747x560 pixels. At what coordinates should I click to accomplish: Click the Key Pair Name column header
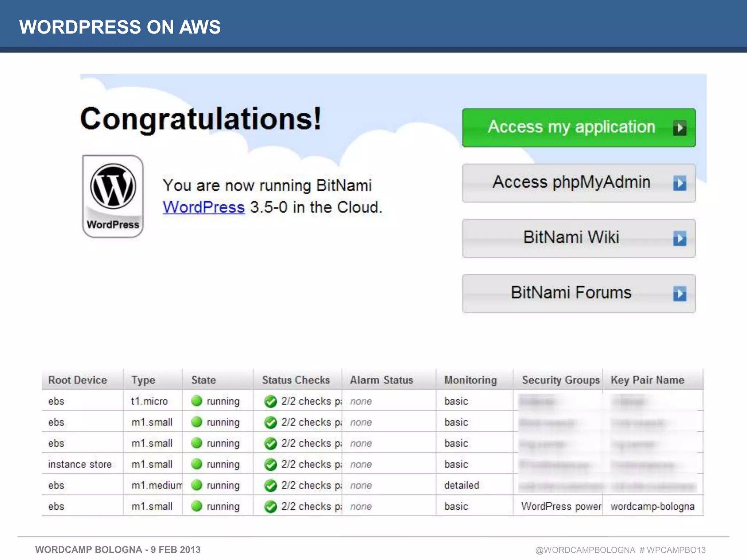coord(653,380)
